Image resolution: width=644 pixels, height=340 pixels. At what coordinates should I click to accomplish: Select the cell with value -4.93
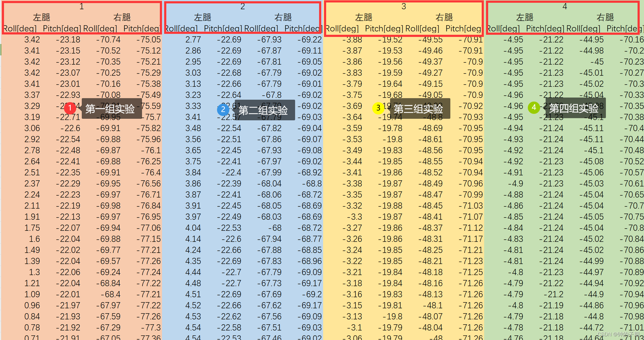click(x=513, y=139)
